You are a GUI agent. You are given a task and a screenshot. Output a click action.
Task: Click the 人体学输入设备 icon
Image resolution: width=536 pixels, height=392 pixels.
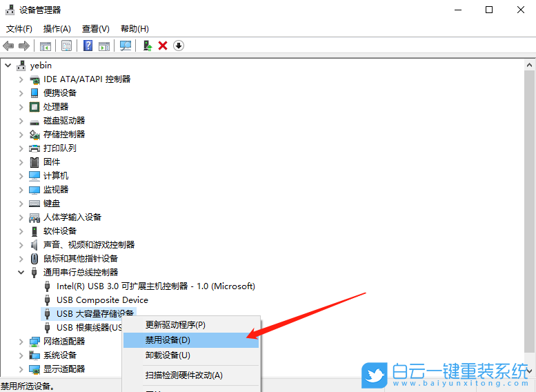point(34,217)
